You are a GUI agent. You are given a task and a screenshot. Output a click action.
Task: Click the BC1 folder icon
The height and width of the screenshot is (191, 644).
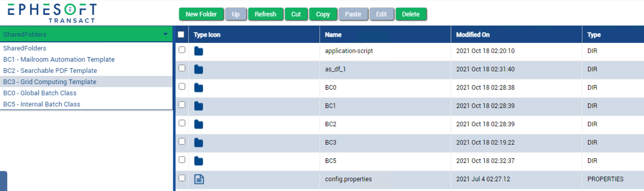click(x=198, y=106)
